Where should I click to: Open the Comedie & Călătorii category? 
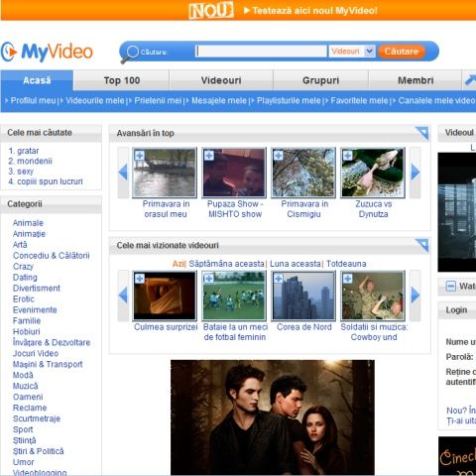click(x=51, y=256)
